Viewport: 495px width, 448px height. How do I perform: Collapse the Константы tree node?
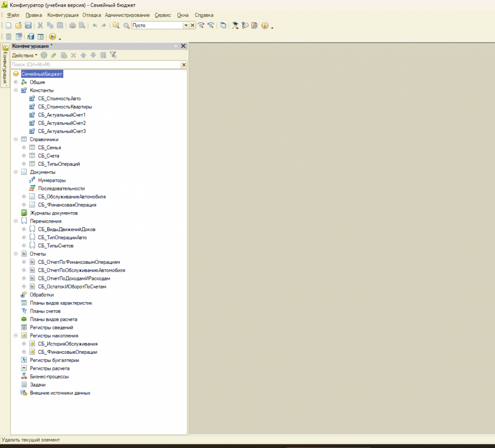point(15,90)
